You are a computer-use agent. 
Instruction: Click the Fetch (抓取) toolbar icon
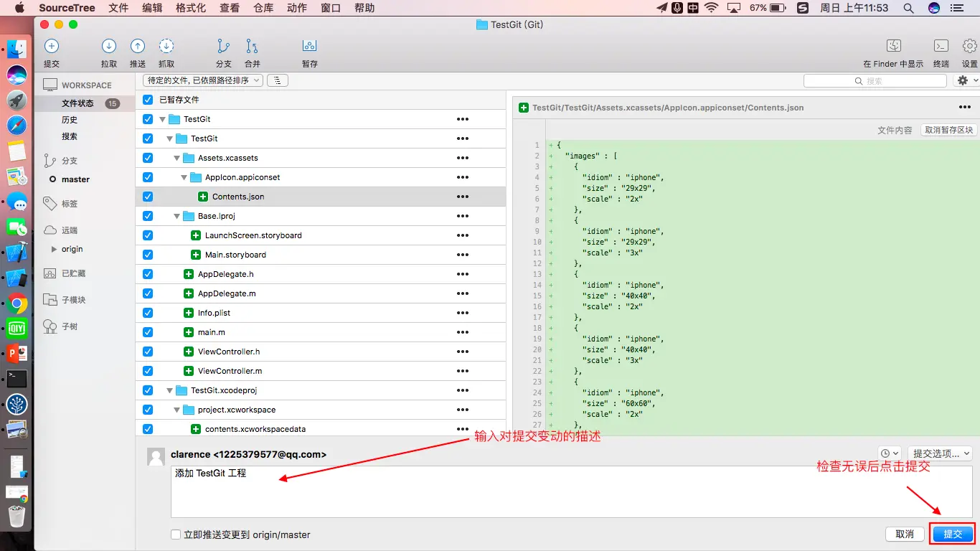click(x=166, y=47)
